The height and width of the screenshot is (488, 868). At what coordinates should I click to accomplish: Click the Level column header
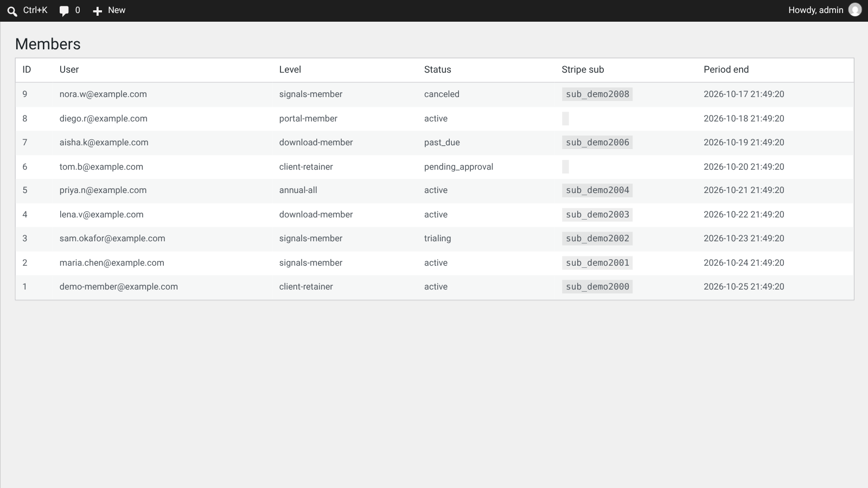[x=290, y=69]
